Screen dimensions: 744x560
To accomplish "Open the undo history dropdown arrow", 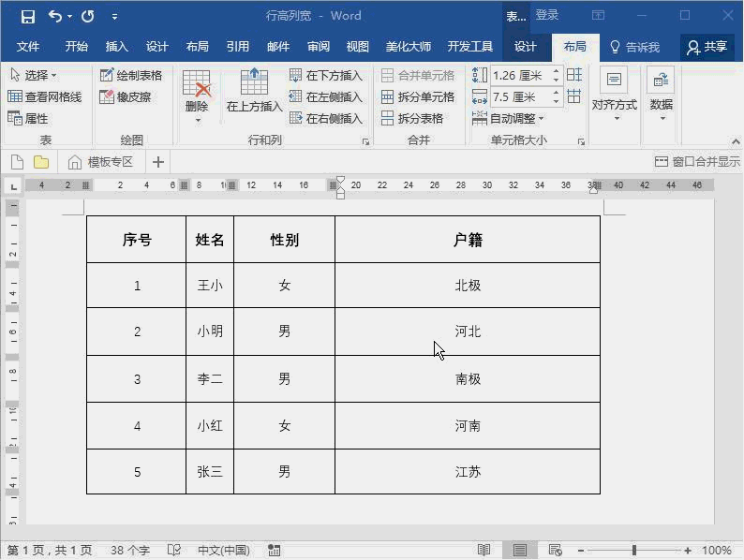I will pos(69,17).
